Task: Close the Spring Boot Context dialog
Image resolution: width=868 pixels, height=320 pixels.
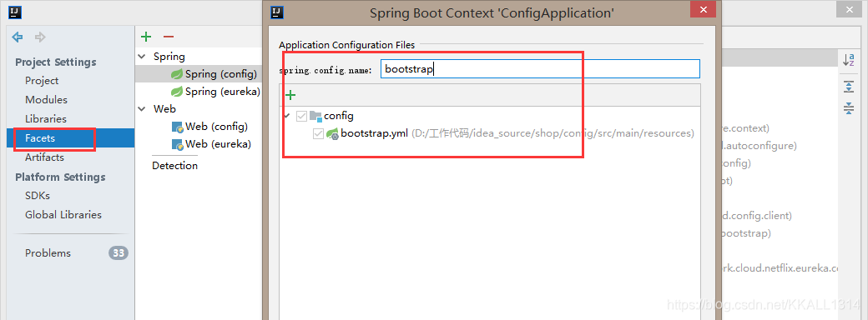Action: [x=703, y=10]
